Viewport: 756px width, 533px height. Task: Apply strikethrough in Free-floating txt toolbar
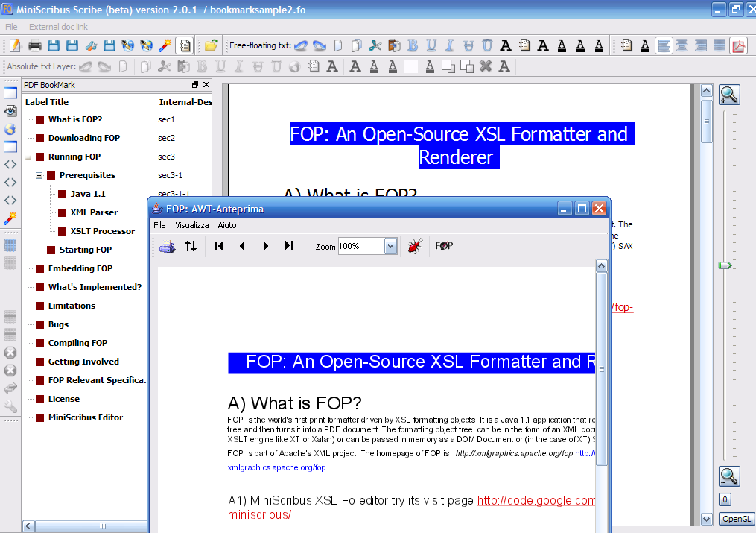coord(468,45)
